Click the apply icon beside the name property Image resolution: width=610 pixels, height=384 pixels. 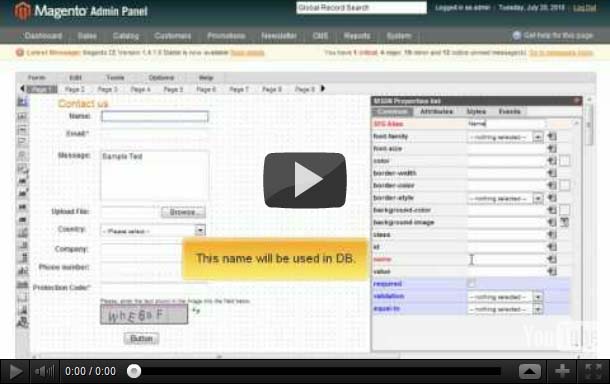pos(552,259)
